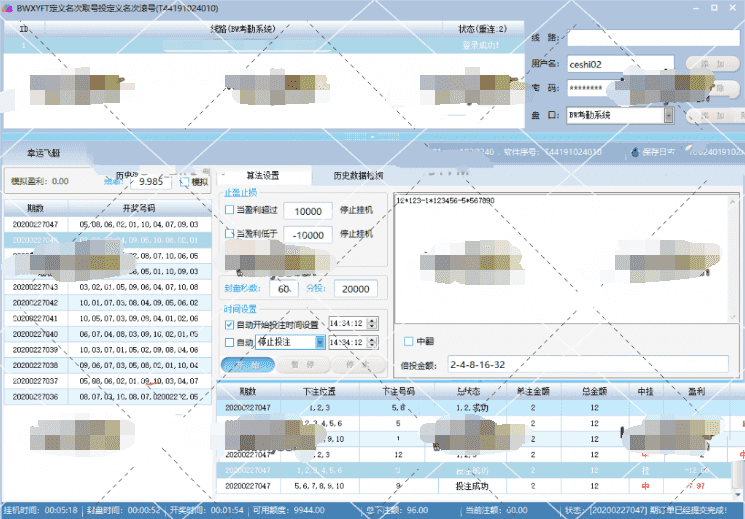
Task: Select draw row 20200227037
Action: (x=108, y=381)
